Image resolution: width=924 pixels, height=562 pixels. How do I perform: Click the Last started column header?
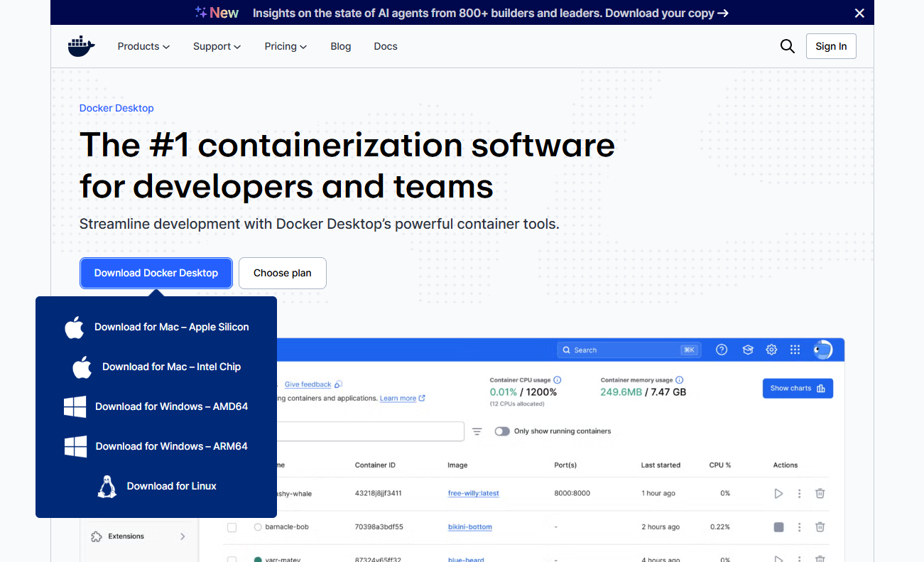pyautogui.click(x=661, y=465)
